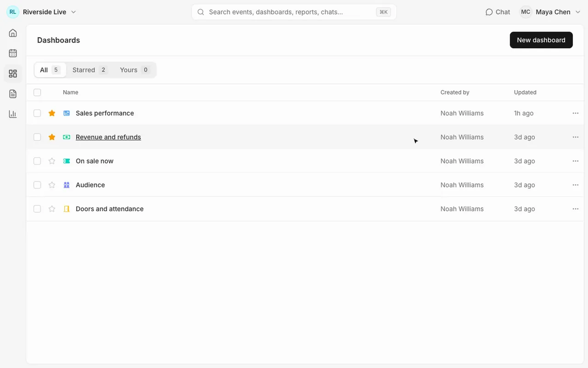Click the Sales performance chart icon
Viewport: 588px width, 368px height.
67,113
